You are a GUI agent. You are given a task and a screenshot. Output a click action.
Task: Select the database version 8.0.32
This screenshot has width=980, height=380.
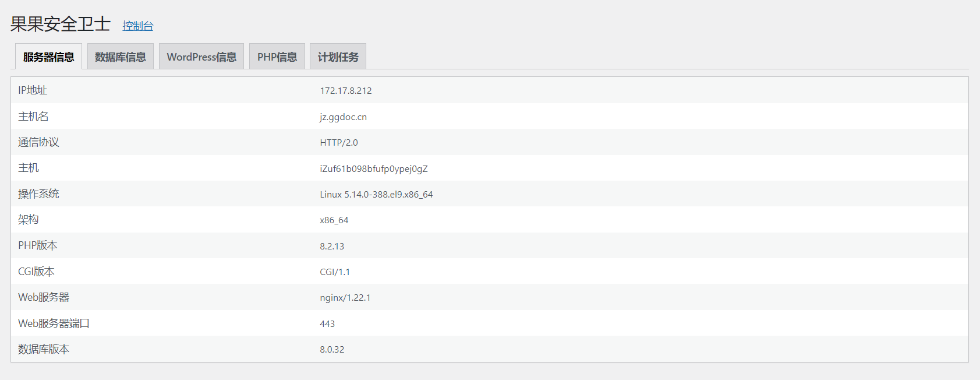pyautogui.click(x=332, y=350)
